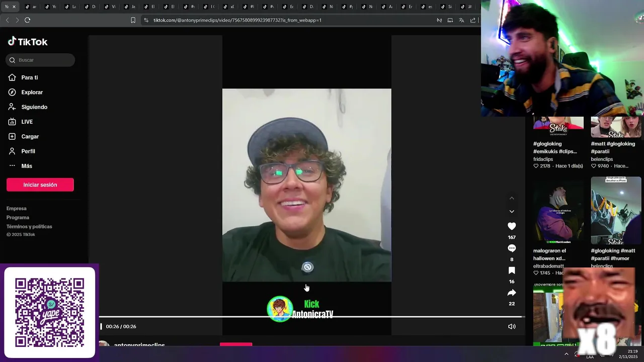This screenshot has height=362, width=644.
Task: Click the #glogloking #emikukis #clips caption
Action: [555, 147]
